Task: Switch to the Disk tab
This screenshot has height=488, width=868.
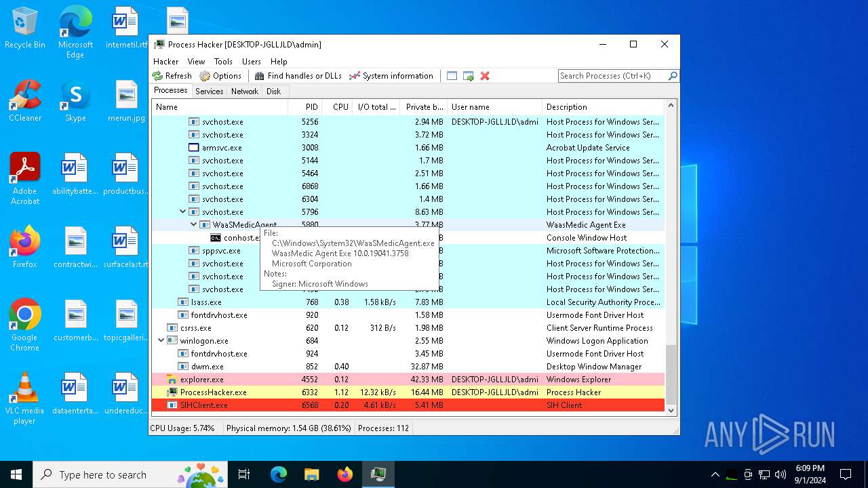Action: pyautogui.click(x=273, y=91)
